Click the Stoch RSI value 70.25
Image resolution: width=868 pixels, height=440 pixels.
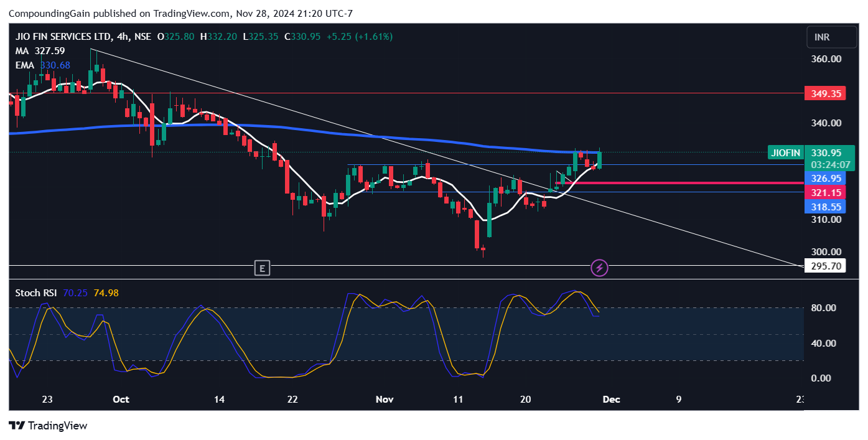75,293
